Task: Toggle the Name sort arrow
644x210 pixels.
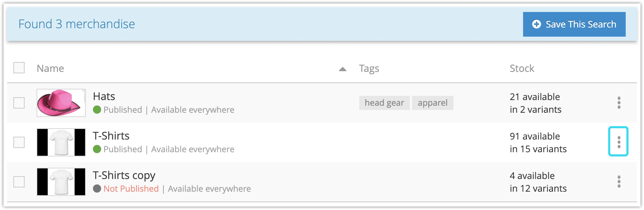Action: click(x=343, y=69)
